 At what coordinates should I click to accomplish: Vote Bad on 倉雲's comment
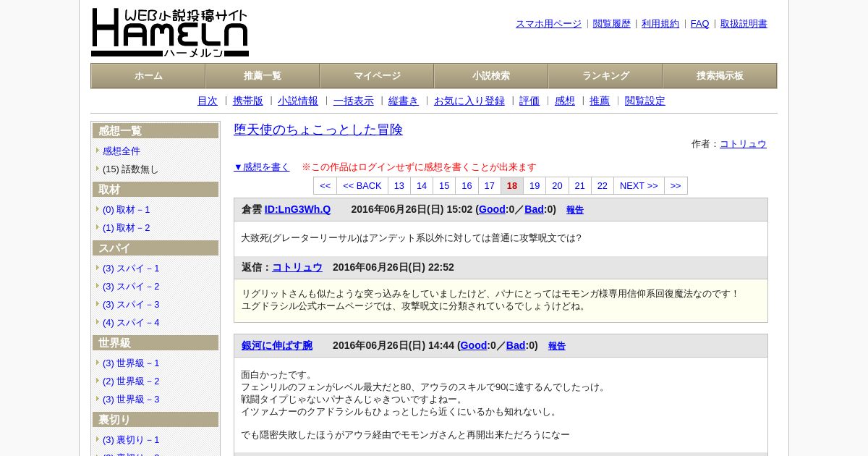click(x=534, y=210)
